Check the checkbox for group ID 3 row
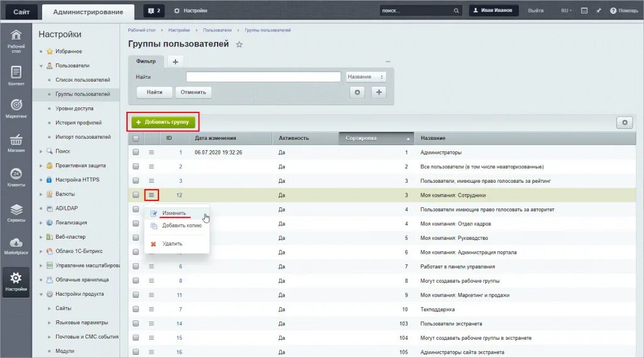Image resolution: width=644 pixels, height=358 pixels. click(136, 180)
